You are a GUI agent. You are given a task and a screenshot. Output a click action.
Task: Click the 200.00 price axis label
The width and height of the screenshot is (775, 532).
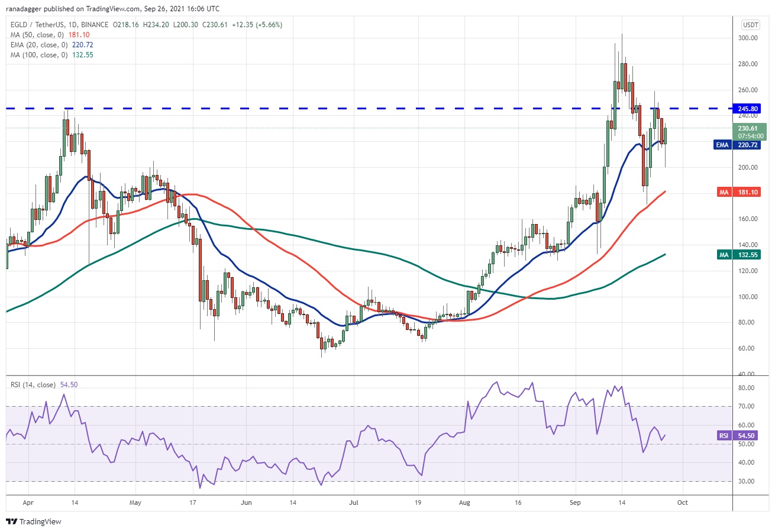[x=748, y=167]
